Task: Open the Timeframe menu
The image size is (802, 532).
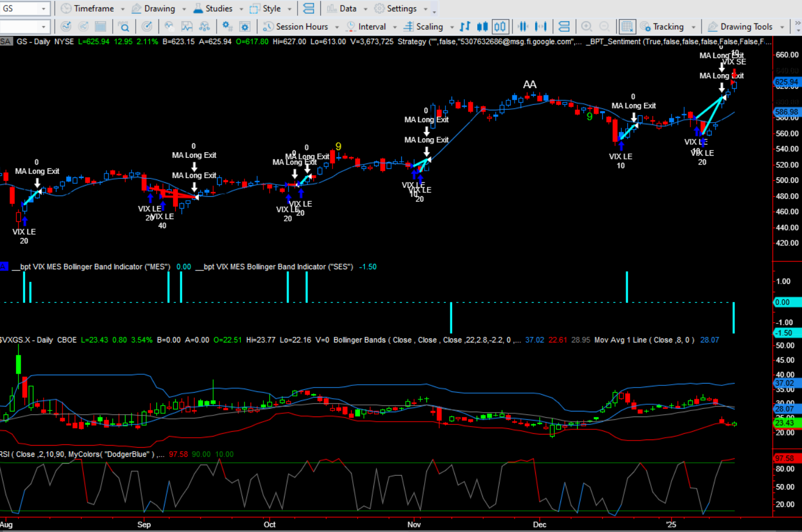Action: 93,8
